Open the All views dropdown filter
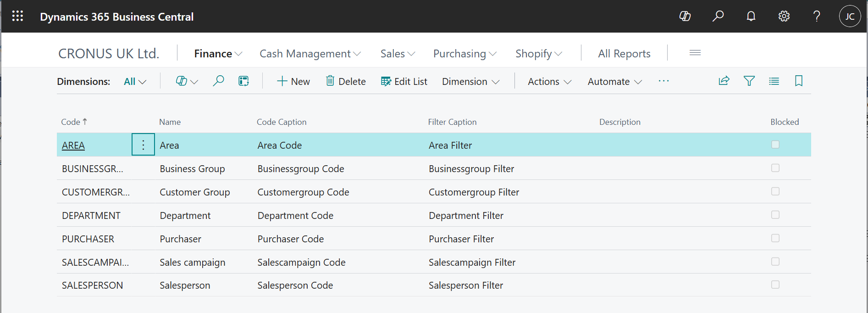The width and height of the screenshot is (868, 313). click(135, 82)
